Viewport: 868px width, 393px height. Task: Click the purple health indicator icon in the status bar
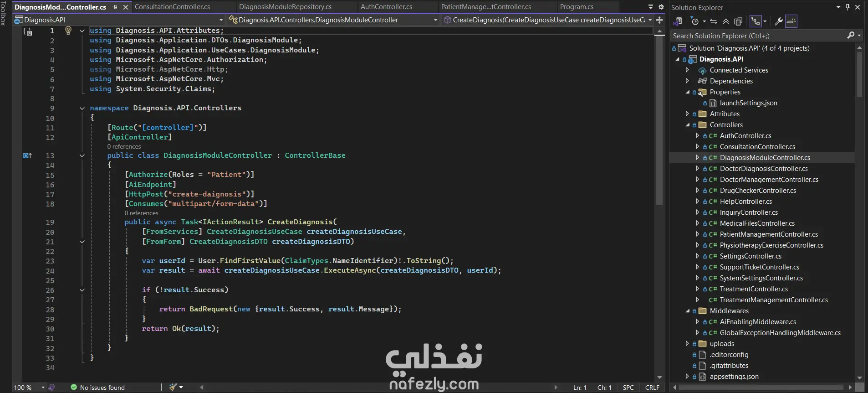pos(52,387)
